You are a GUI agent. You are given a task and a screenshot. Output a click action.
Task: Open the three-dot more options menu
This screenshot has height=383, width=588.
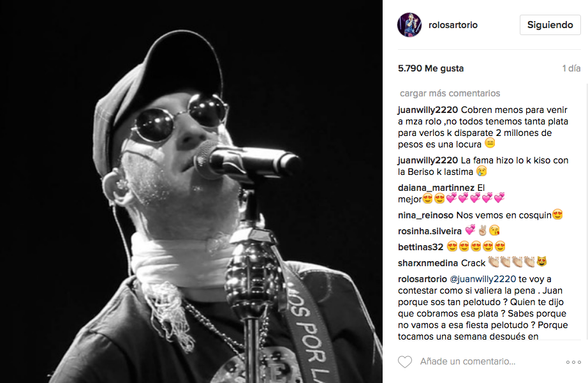[x=573, y=362]
